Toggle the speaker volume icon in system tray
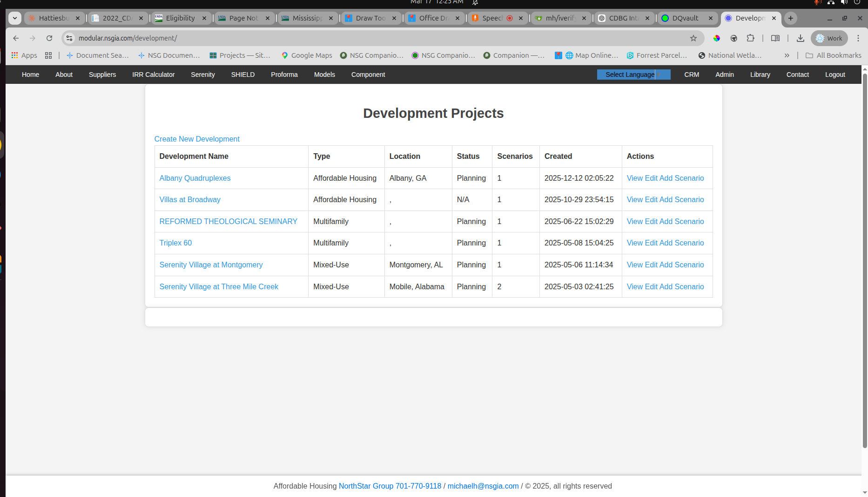The height and width of the screenshot is (497, 868). tap(844, 2)
